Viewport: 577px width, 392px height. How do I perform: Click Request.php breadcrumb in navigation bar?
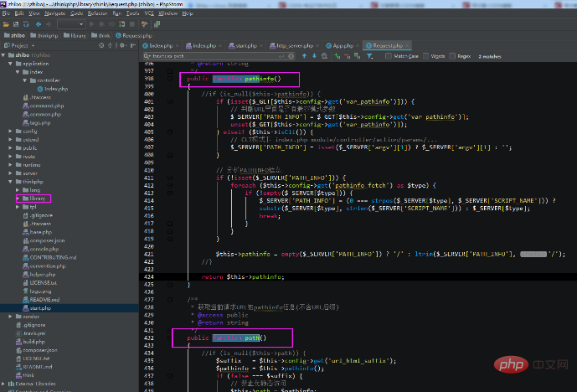pyautogui.click(x=134, y=36)
